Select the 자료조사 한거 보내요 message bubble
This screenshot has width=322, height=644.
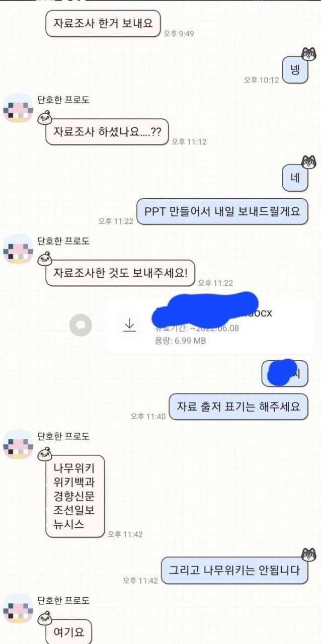tap(103, 24)
